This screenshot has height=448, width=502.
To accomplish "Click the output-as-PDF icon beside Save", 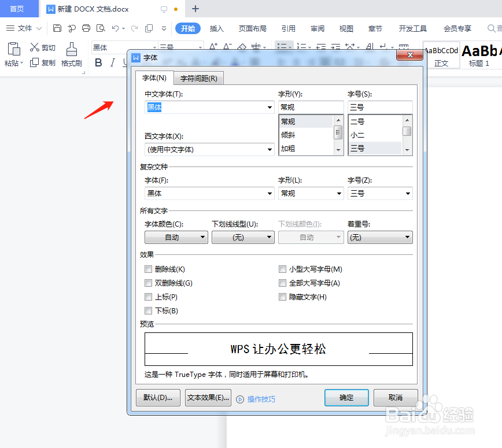I will tap(72, 28).
